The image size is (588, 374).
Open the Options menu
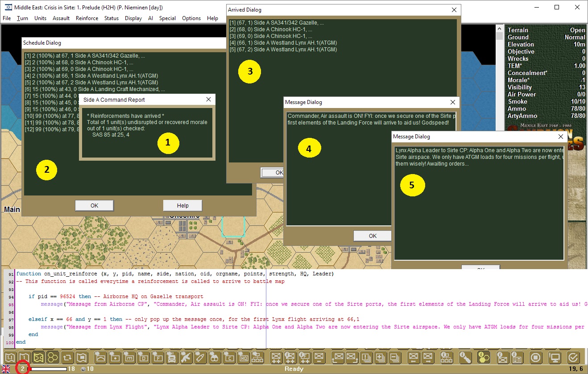coord(191,18)
